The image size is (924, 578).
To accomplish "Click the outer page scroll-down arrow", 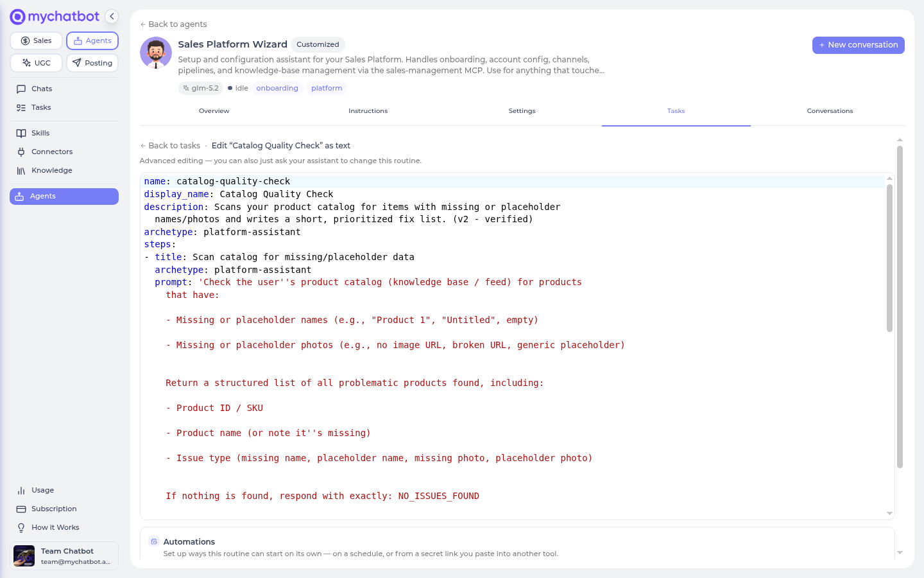I will (x=900, y=552).
